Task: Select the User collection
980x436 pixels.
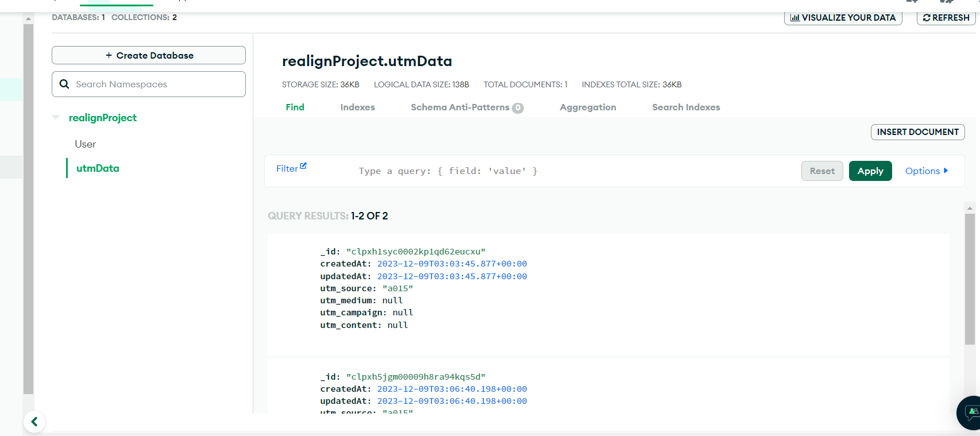Action: (85, 144)
